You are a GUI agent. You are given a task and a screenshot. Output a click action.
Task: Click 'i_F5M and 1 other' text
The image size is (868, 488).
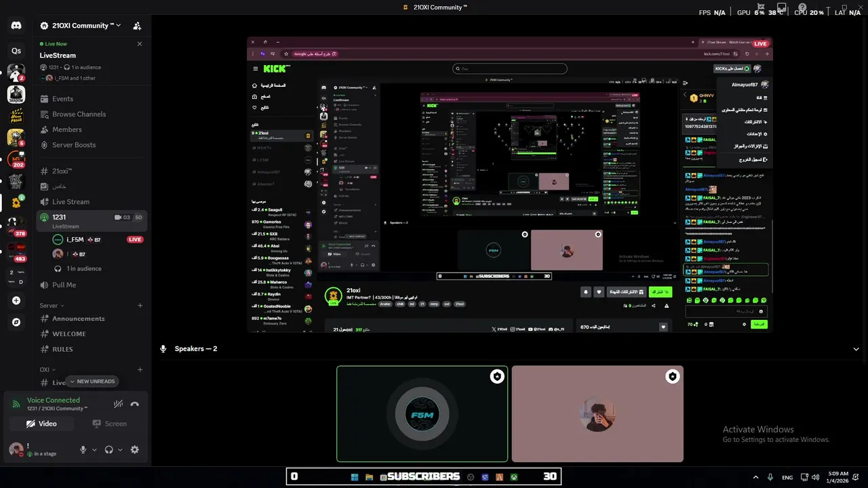(x=75, y=78)
